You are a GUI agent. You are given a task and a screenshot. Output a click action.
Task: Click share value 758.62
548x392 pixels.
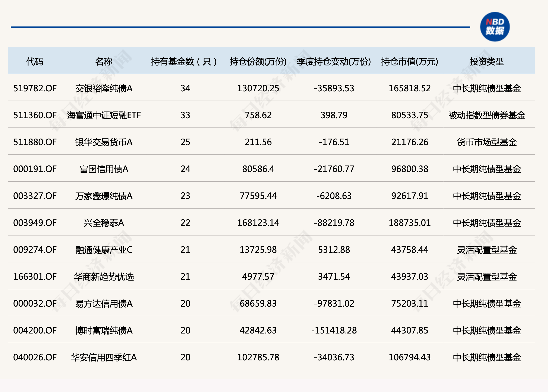(x=258, y=115)
